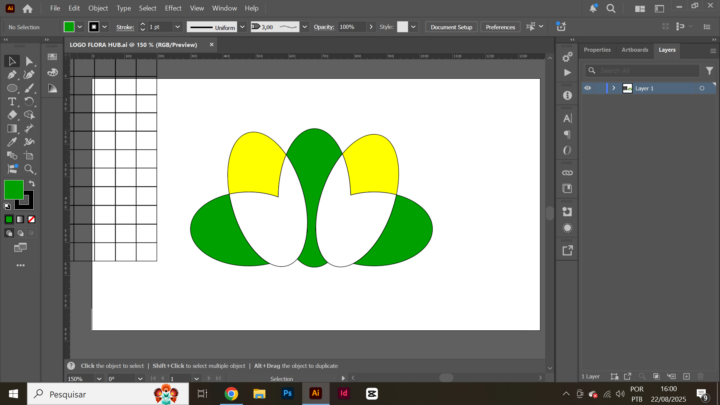720x405 pixels.
Task: Expand Layer 1 sublayers
Action: [614, 88]
